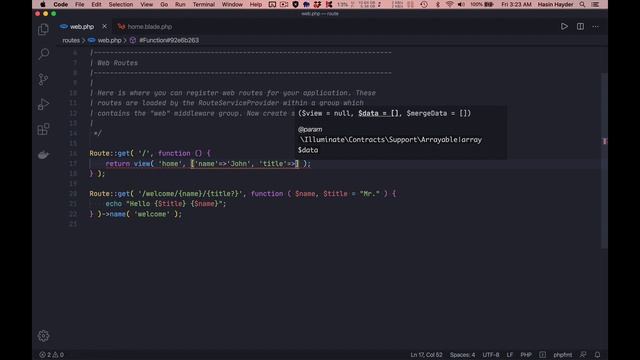Click the routes breadcrumb segment

(x=71, y=40)
